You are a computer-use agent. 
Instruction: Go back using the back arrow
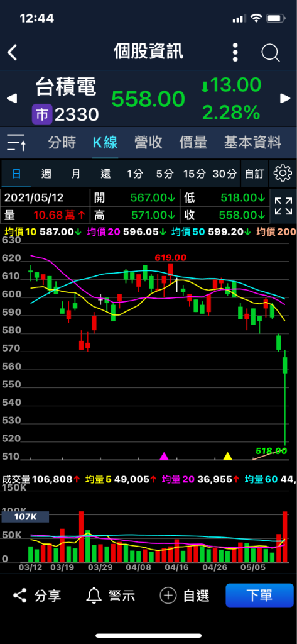pos(13,53)
